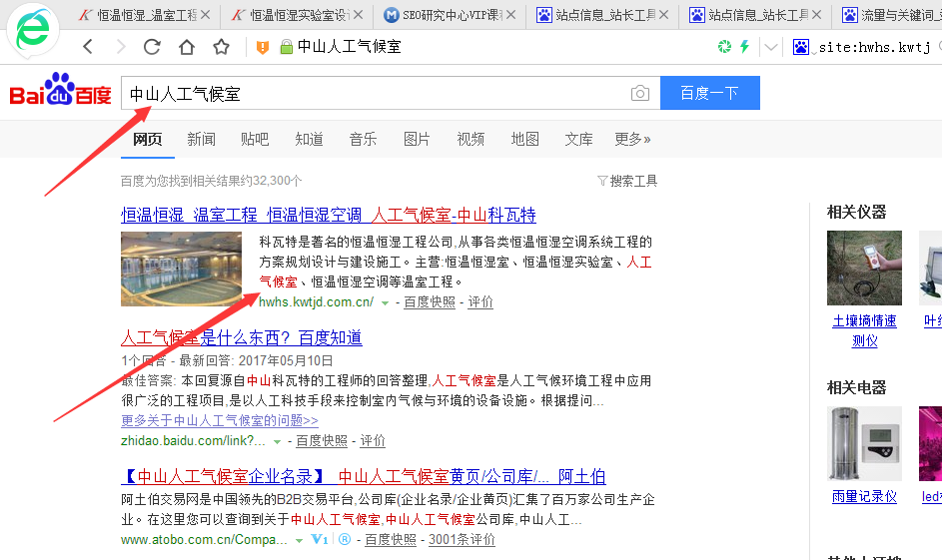The width and height of the screenshot is (942, 560).
Task: Go to browser home icon
Action: (x=187, y=47)
